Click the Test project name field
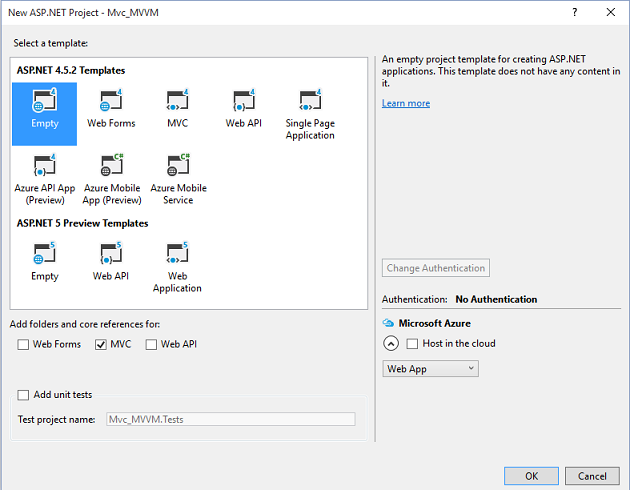 click(231, 419)
